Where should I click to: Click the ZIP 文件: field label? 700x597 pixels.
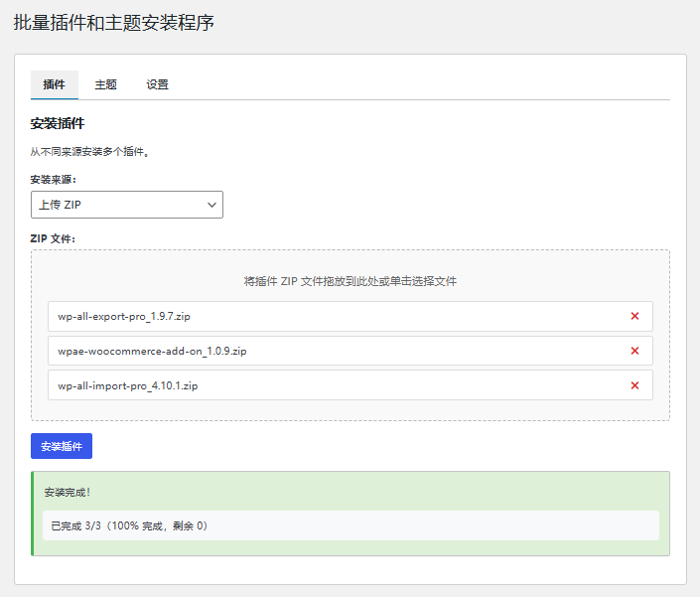click(53, 238)
